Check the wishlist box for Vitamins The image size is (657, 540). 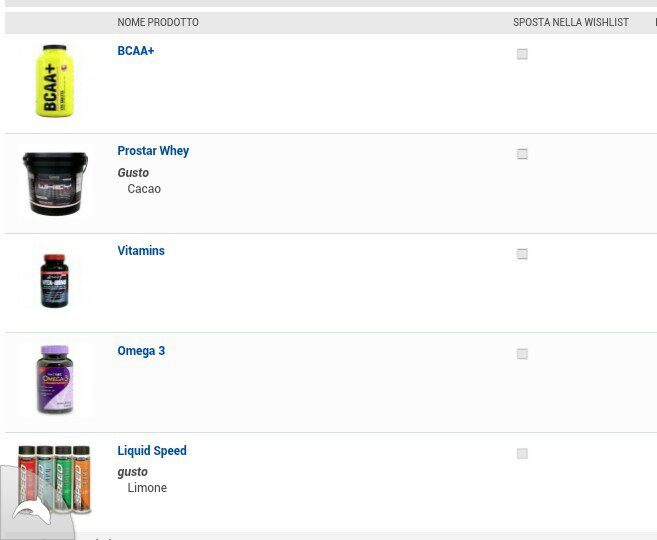(522, 254)
